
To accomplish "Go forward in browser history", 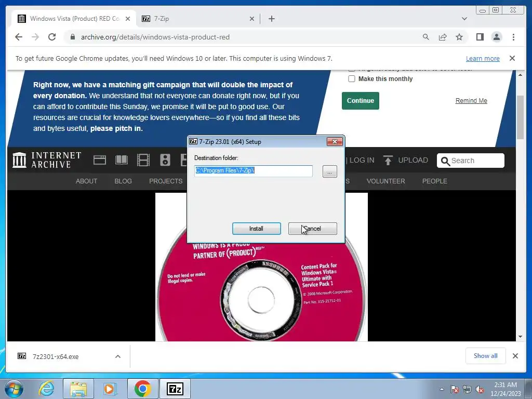I will [x=35, y=37].
